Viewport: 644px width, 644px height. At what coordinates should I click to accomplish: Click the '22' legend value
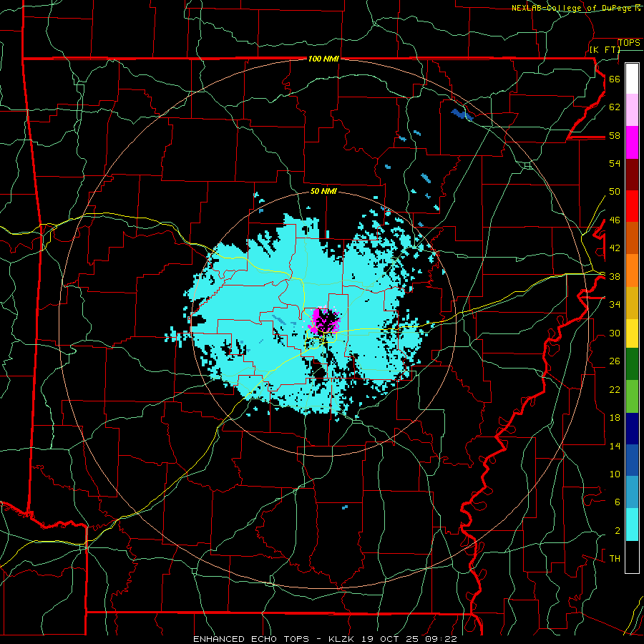(x=615, y=390)
